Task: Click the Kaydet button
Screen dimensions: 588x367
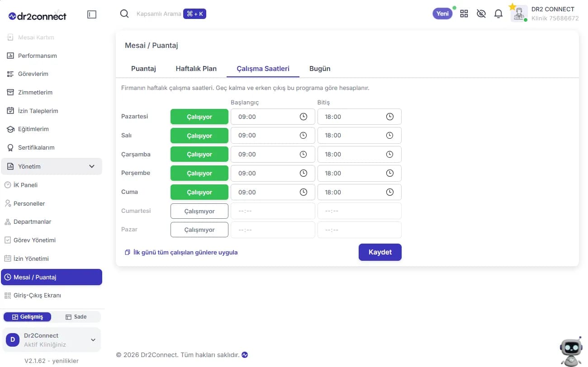Action: [x=380, y=252]
